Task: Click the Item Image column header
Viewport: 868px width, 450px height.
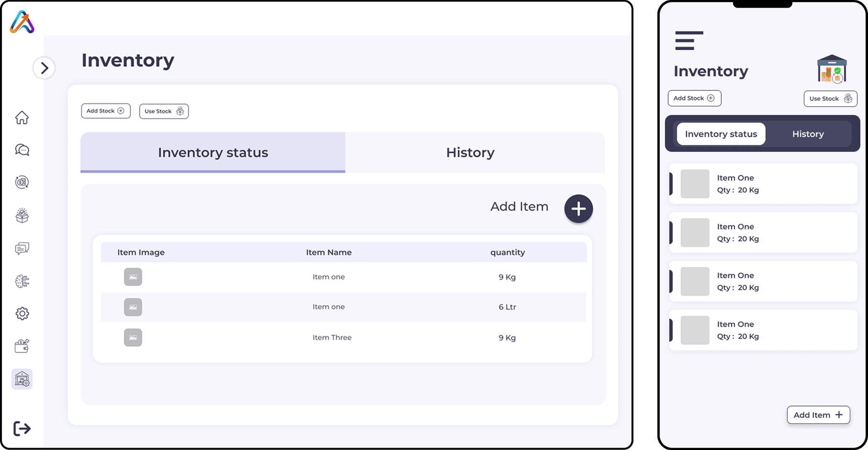Action: (x=141, y=252)
